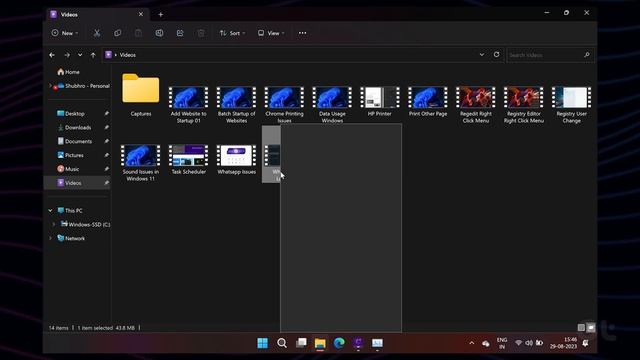640x360 pixels.
Task: Click the Videos breadcrumb in address bar
Action: [x=127, y=55]
